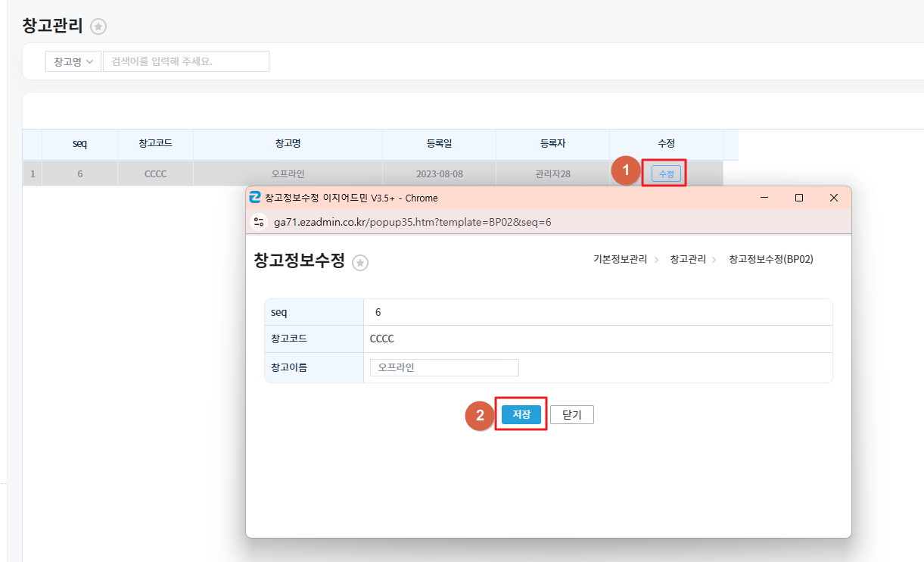Minimize the 창고정보수정 popup window
This screenshot has width=924, height=562.
(764, 198)
